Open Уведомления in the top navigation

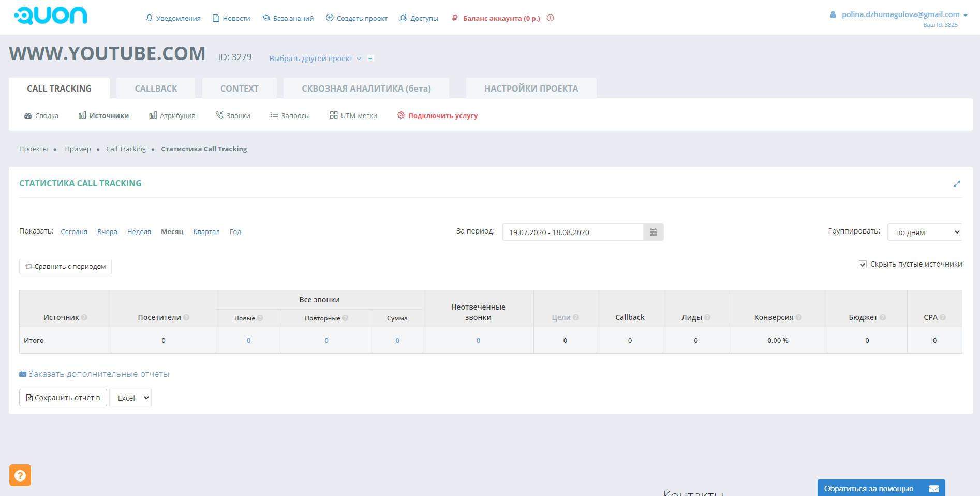tap(173, 18)
